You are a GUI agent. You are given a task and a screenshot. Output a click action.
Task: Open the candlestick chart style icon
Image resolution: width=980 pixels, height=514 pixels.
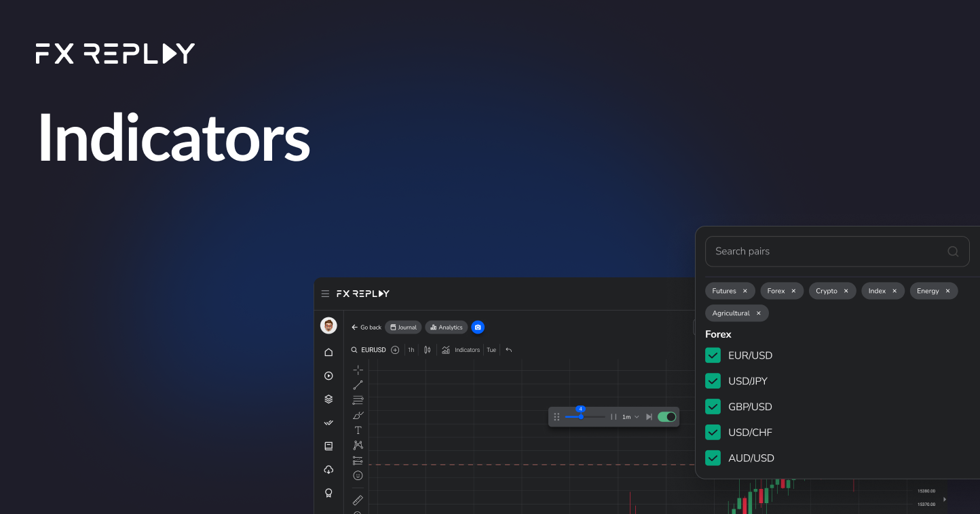(x=427, y=349)
